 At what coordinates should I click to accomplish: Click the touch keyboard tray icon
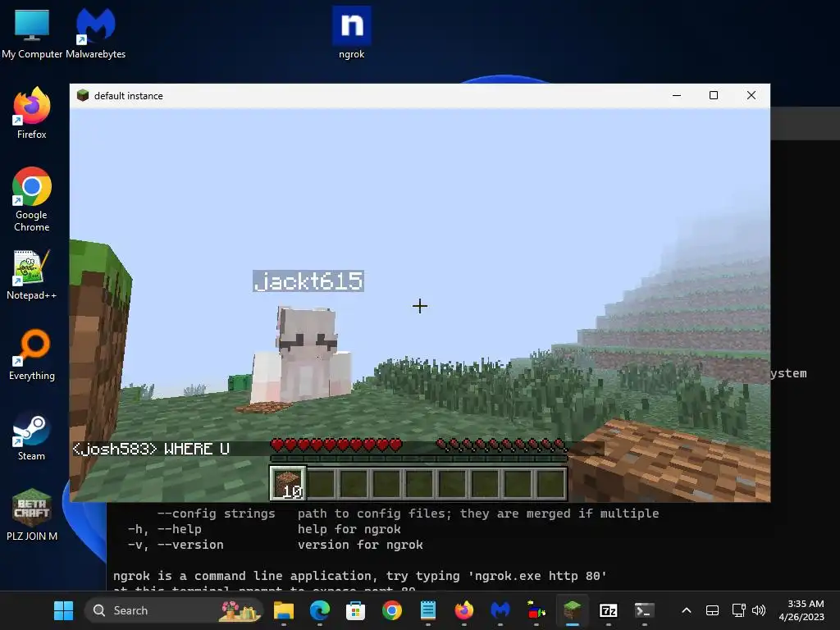[x=713, y=610]
